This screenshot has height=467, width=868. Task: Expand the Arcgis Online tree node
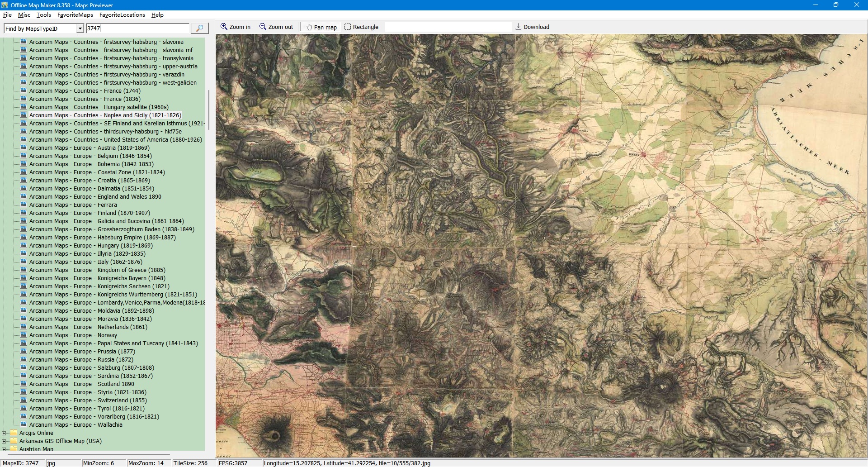point(4,433)
